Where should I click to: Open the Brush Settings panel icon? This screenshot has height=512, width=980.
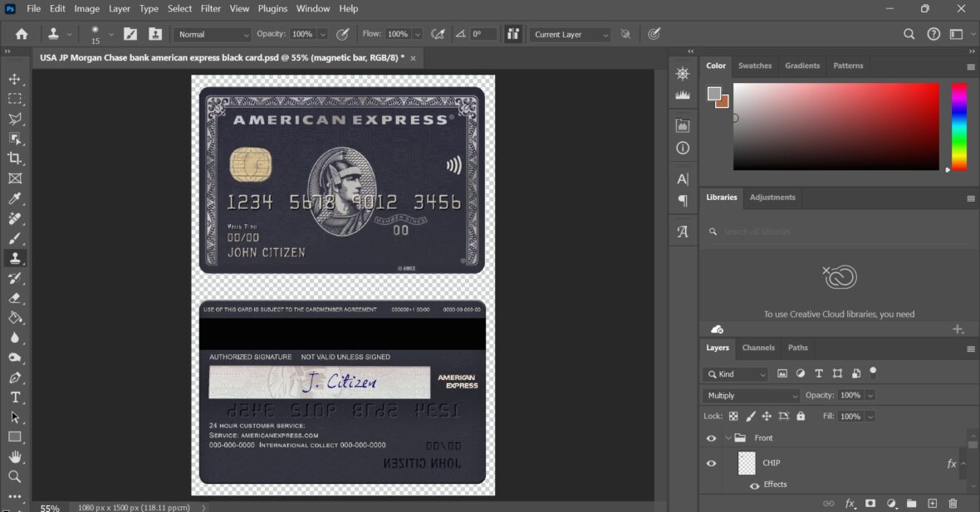pos(130,34)
